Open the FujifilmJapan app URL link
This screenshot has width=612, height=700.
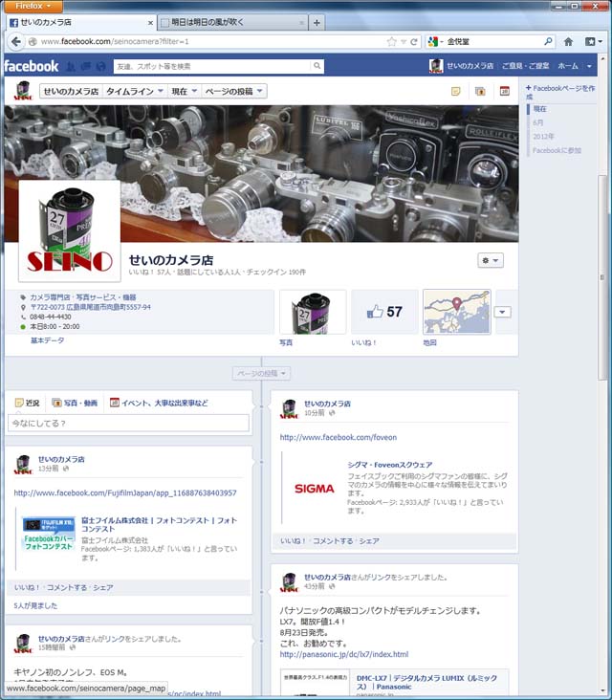[125, 492]
